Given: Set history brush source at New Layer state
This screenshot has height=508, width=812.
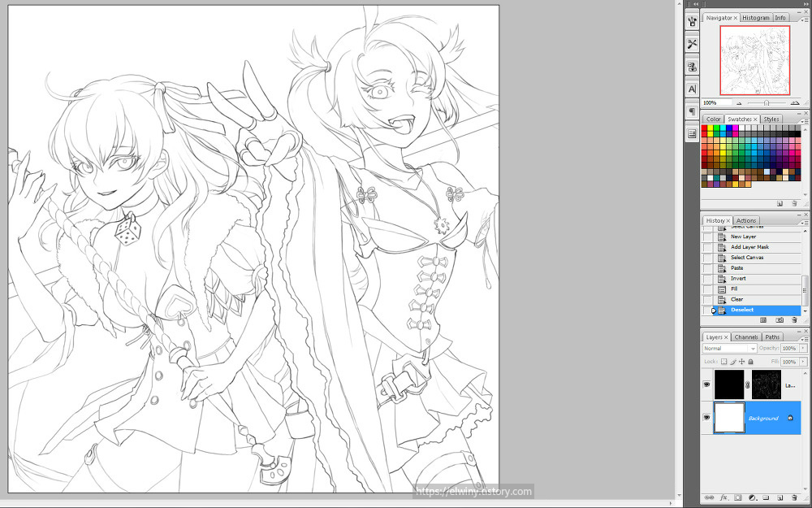Looking at the screenshot, I should (707, 237).
